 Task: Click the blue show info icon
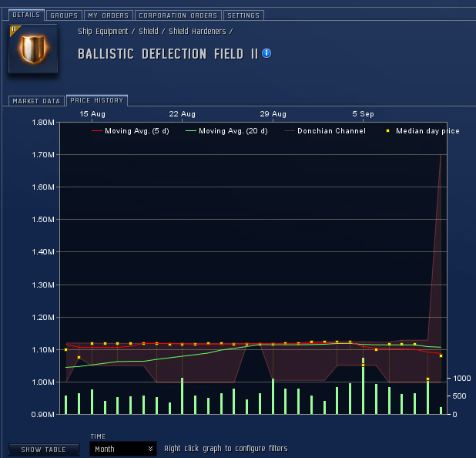coord(266,53)
